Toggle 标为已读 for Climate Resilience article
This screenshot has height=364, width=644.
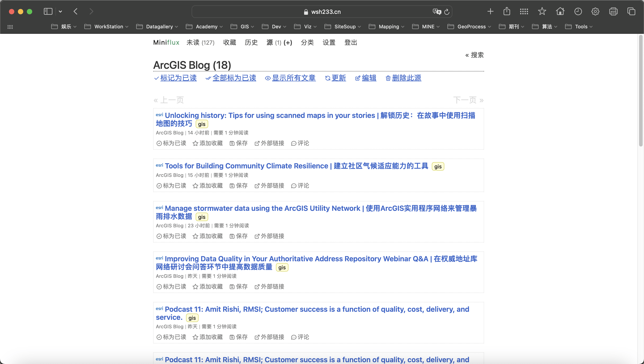tap(172, 186)
